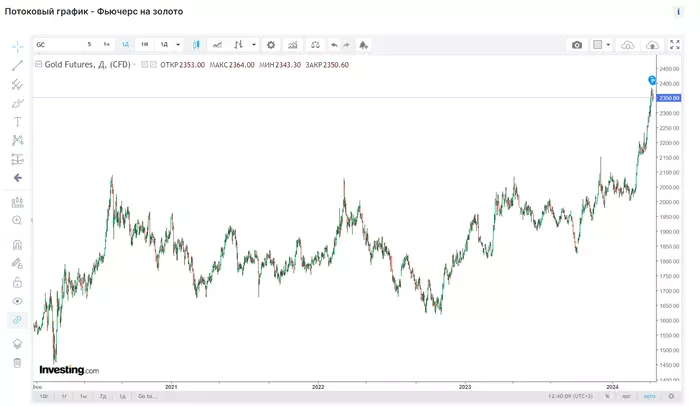Select the forecast position tool
Viewport: 700px width, 407px height.
[x=17, y=159]
